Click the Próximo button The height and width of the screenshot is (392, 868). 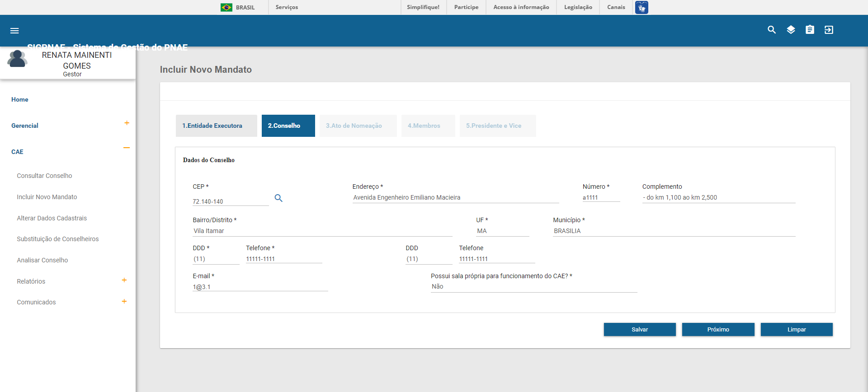click(718, 330)
